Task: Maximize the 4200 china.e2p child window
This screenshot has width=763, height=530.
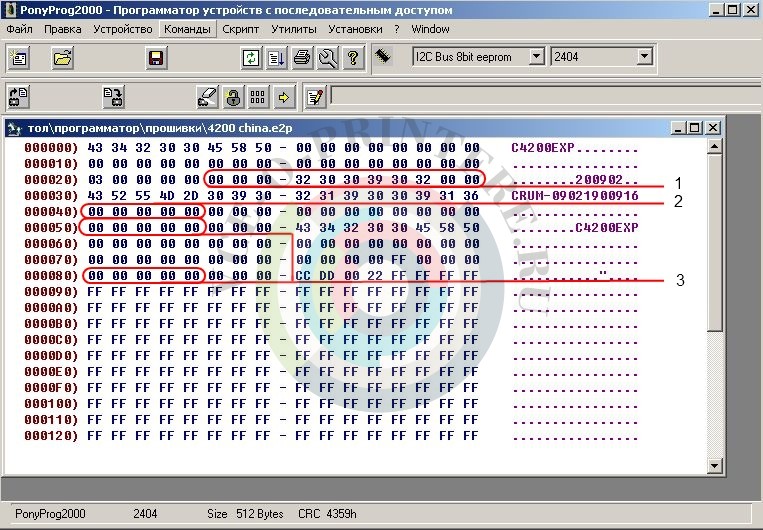Action: click(694, 128)
